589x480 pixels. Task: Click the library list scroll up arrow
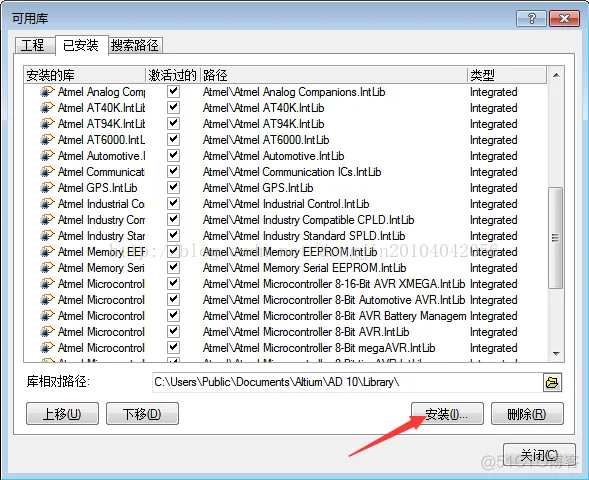point(556,75)
